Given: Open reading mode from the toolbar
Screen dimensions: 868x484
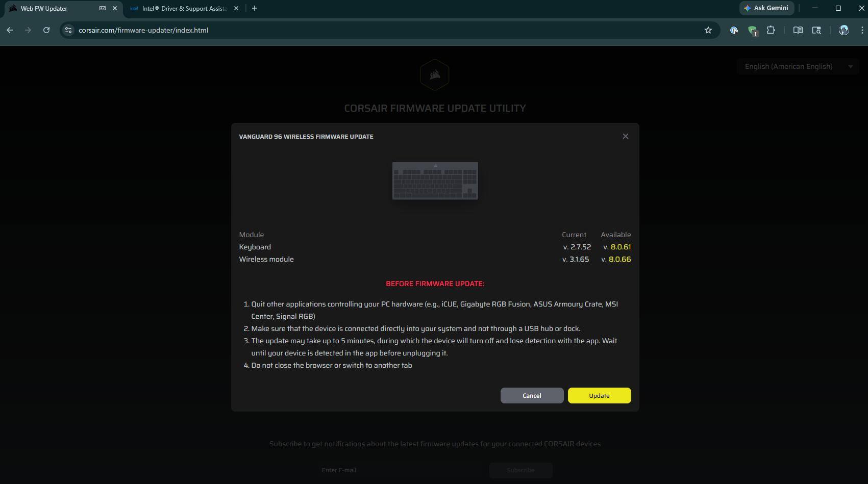Looking at the screenshot, I should coord(798,30).
